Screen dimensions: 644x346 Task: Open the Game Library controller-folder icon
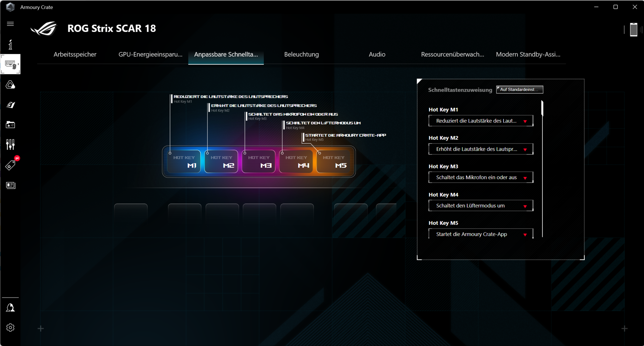pos(10,125)
